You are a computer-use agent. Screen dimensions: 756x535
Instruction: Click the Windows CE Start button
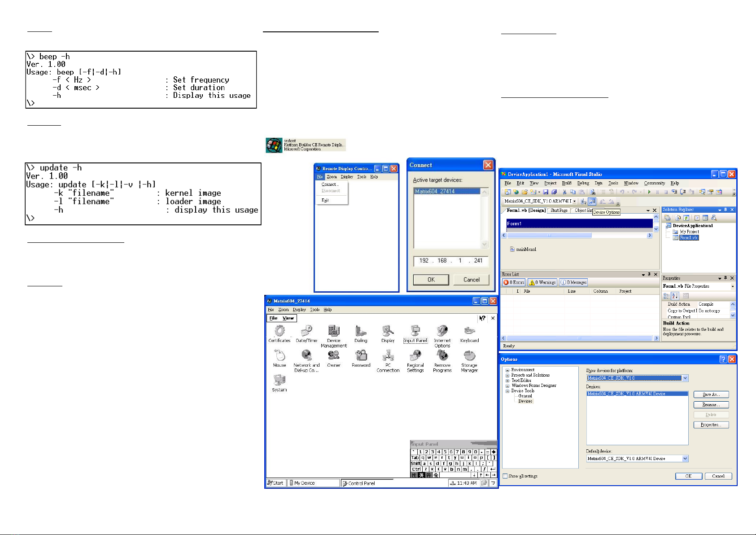pos(275,483)
